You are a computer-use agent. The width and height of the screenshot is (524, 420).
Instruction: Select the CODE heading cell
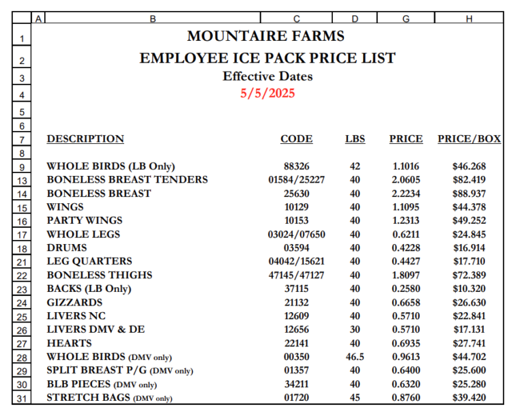[x=297, y=139]
